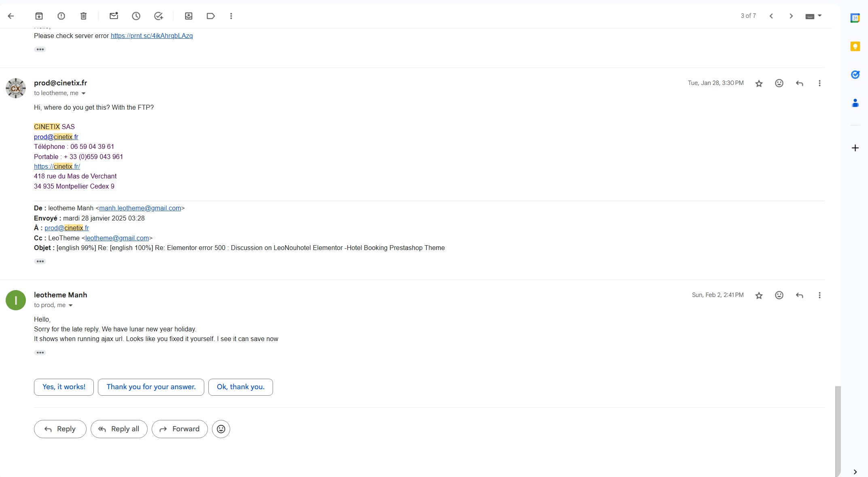Click the 'Yes, it works!' smart reply
Image resolution: width=868 pixels, height=477 pixels.
[x=64, y=387]
